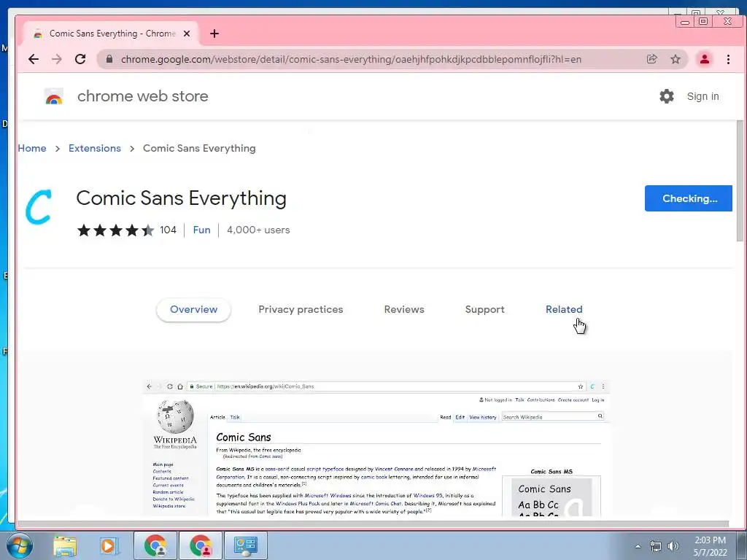
Task: Open a new tab with plus button
Action: [214, 34]
